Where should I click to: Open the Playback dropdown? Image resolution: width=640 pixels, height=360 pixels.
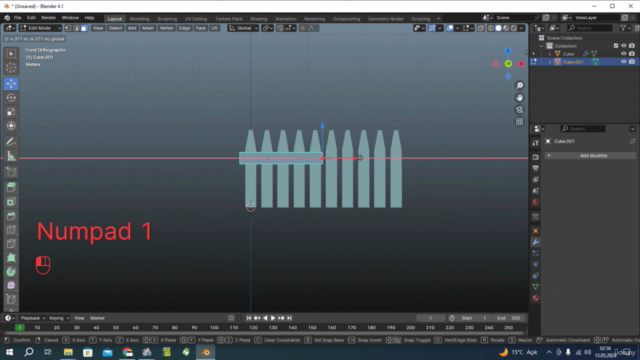(32, 318)
